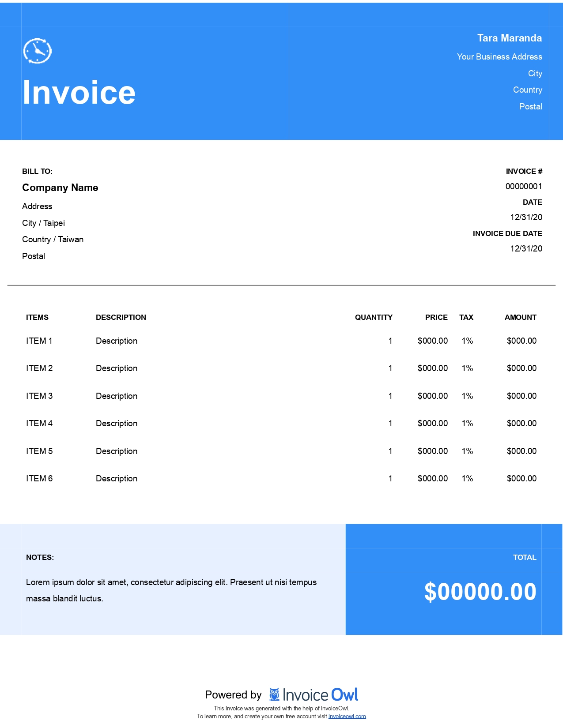Click the price value in ITEM 2 row
This screenshot has width=563, height=728.
[432, 368]
